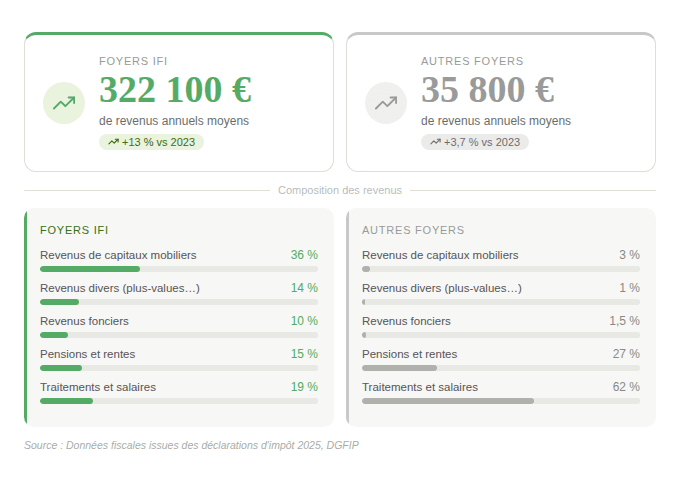680x485 pixels.
Task: Click 'Traitements et salaires' label in Autres Foyers
Action: [420, 387]
